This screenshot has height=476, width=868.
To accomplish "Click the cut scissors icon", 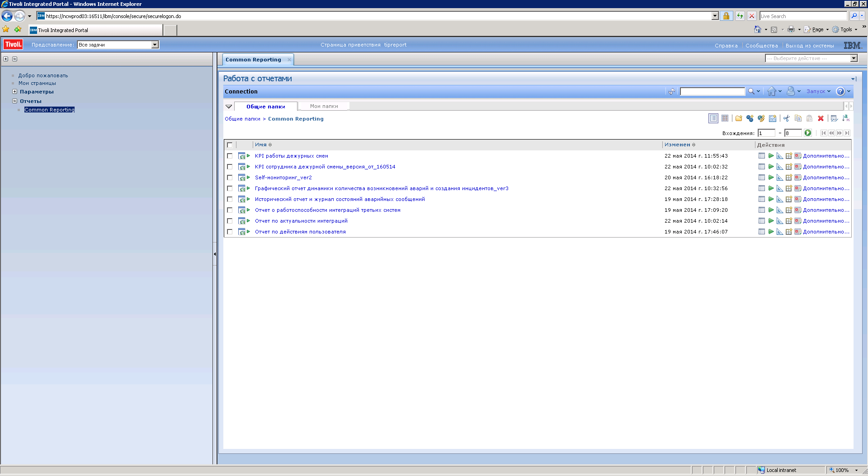I will point(787,118).
